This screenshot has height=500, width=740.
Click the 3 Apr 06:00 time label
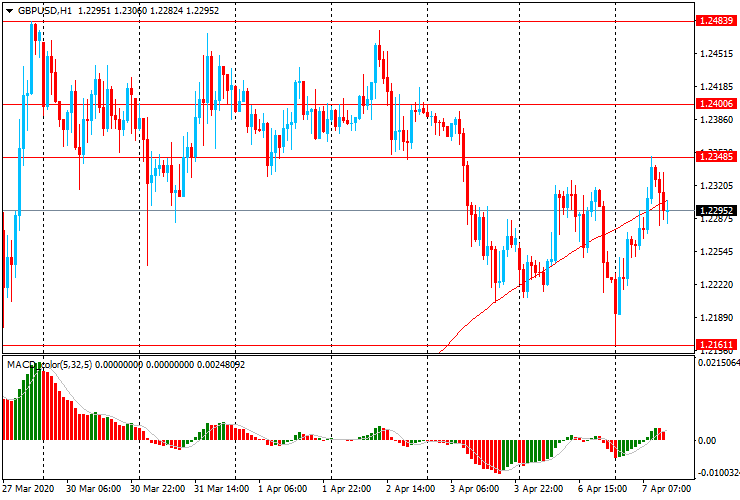click(x=474, y=489)
